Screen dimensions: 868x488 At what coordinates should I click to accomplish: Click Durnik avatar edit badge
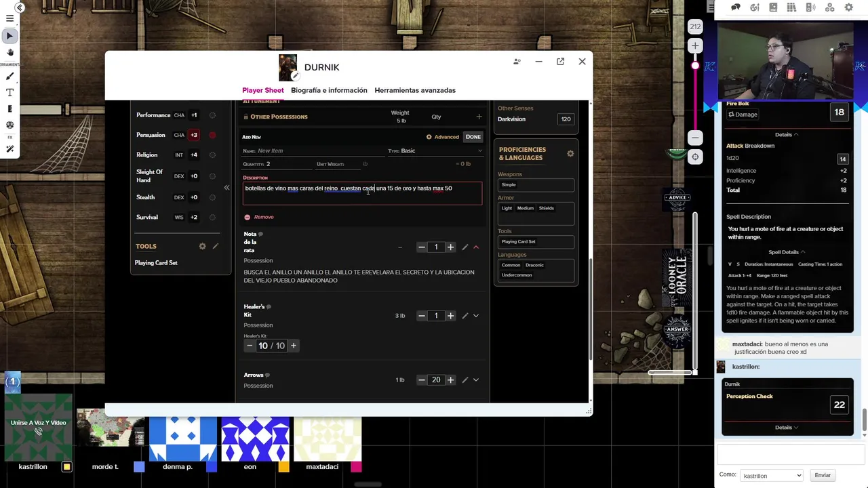(x=295, y=77)
